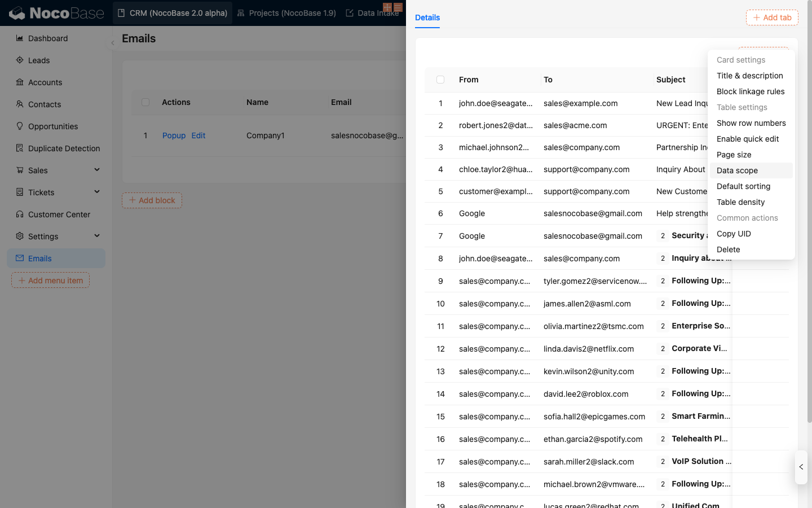Click the Contacts people icon

[x=20, y=104]
